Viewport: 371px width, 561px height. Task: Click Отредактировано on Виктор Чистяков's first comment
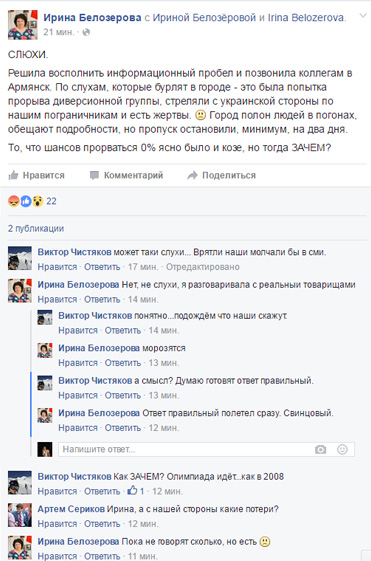[x=203, y=267]
